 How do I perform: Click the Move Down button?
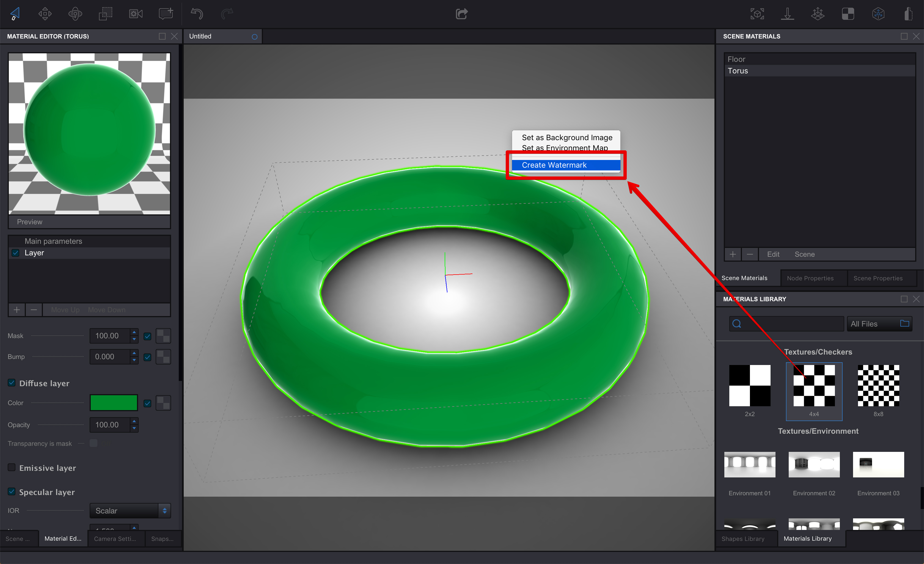coord(106,309)
